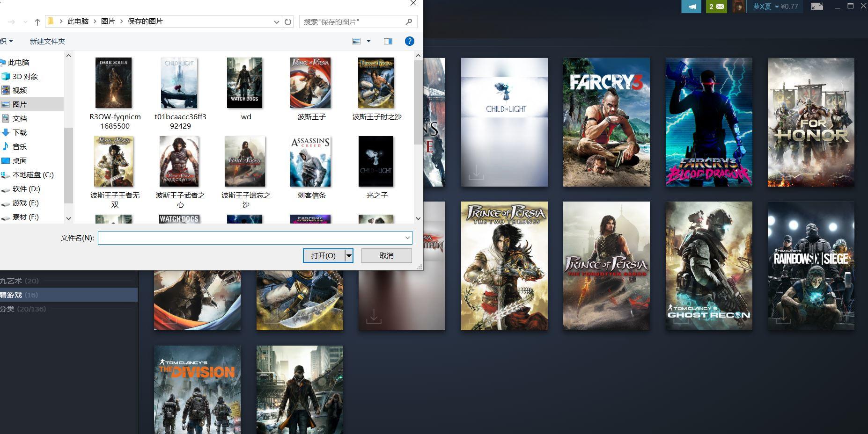Click the 取消 button
The width and height of the screenshot is (868, 434).
click(x=386, y=255)
